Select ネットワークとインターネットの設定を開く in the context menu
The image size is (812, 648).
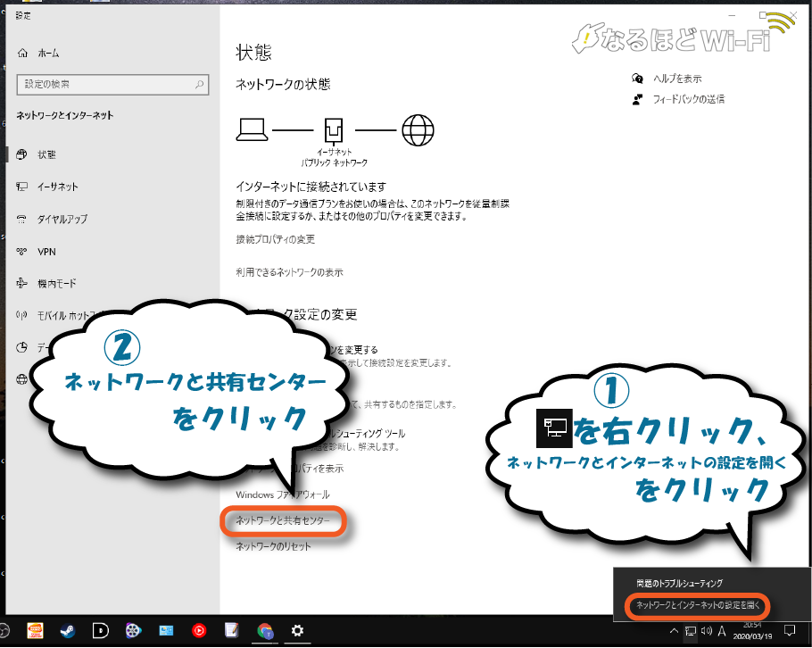coord(699,606)
